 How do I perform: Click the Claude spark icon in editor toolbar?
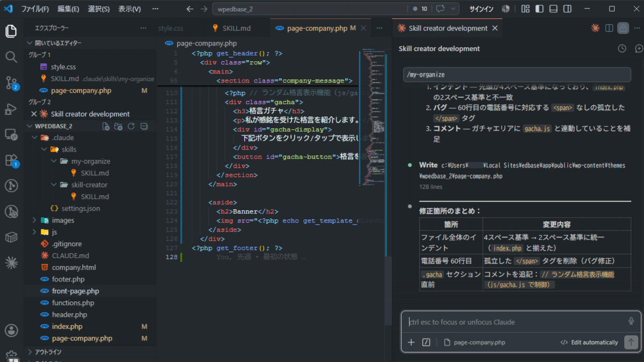(x=595, y=28)
